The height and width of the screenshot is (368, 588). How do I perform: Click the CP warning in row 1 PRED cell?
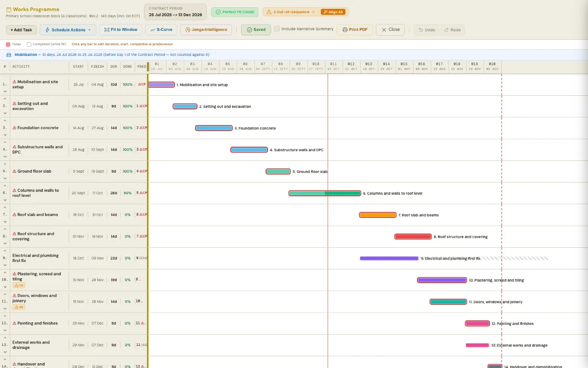tap(142, 84)
